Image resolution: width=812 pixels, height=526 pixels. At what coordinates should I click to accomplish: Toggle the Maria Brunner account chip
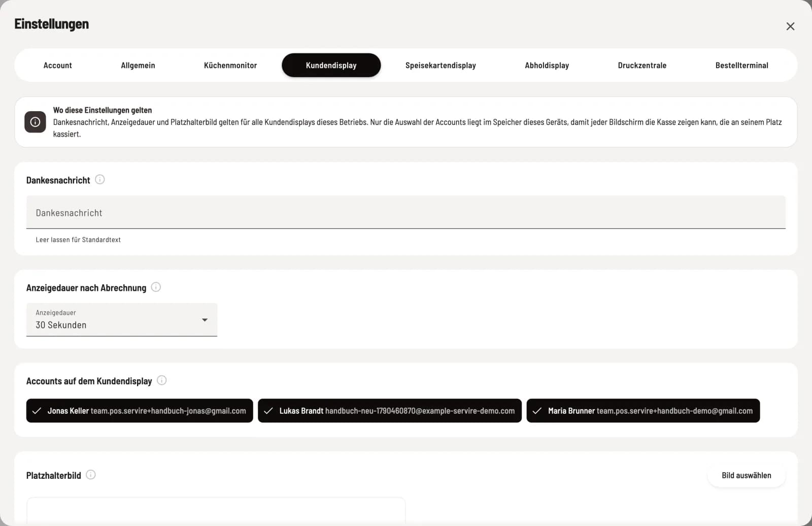pos(643,411)
